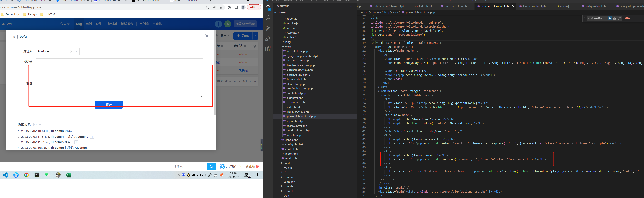Open the 测试单 navigation menu item

pos(113,24)
